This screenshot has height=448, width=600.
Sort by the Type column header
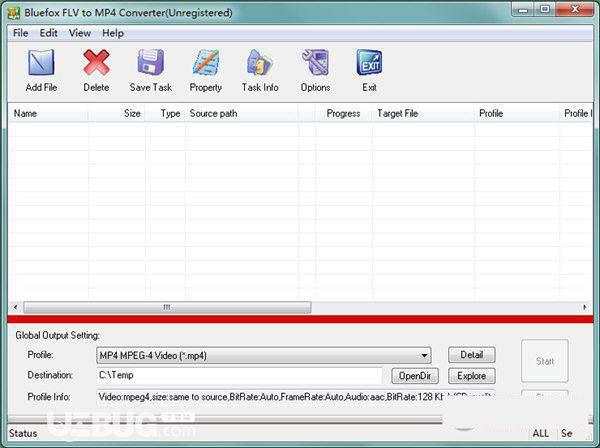pos(165,114)
